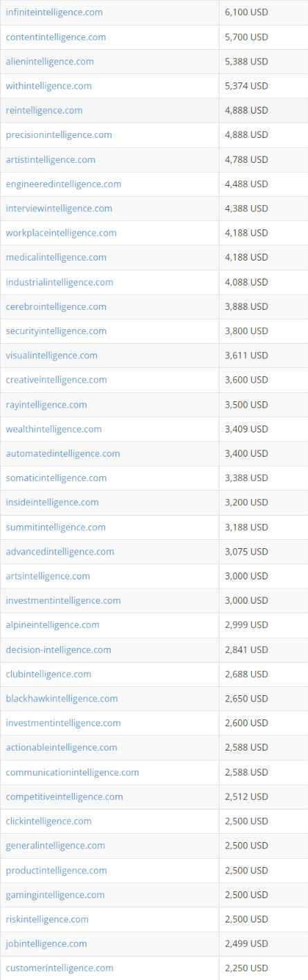Select communicationintelligence.com link
The image size is (308, 980).
click(73, 772)
